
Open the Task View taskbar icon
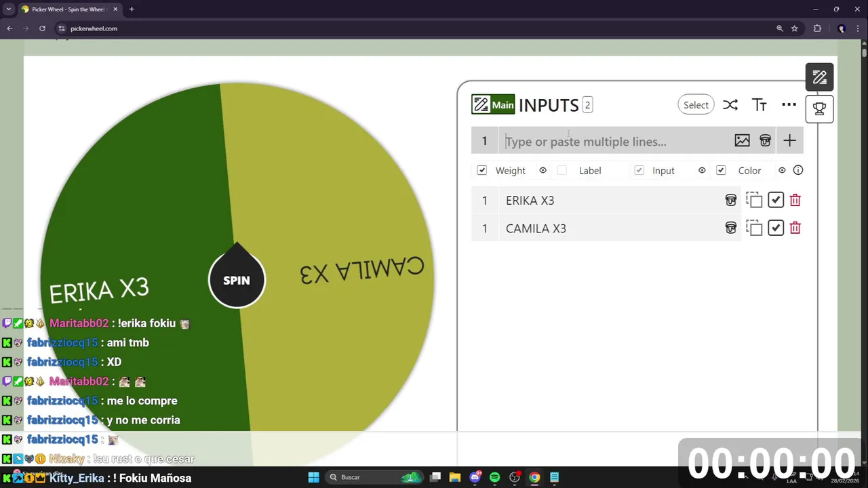435,477
